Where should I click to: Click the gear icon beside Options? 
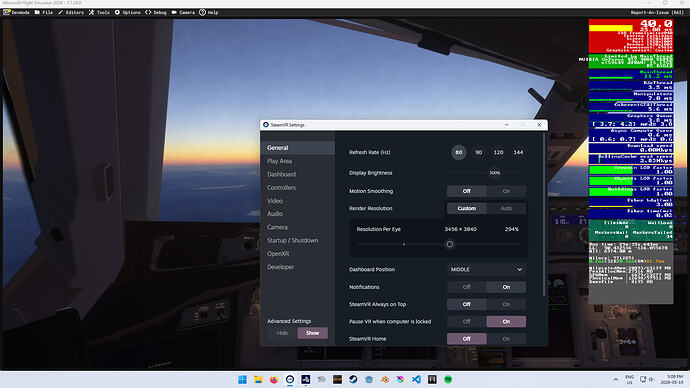[117, 12]
